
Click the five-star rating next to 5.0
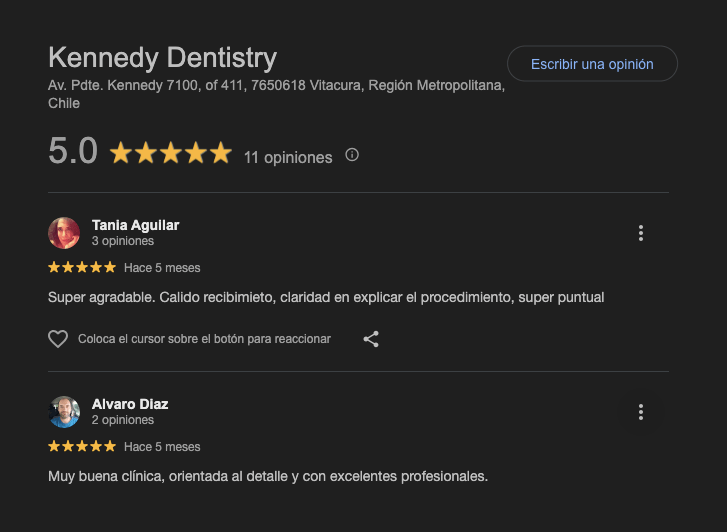pos(170,154)
